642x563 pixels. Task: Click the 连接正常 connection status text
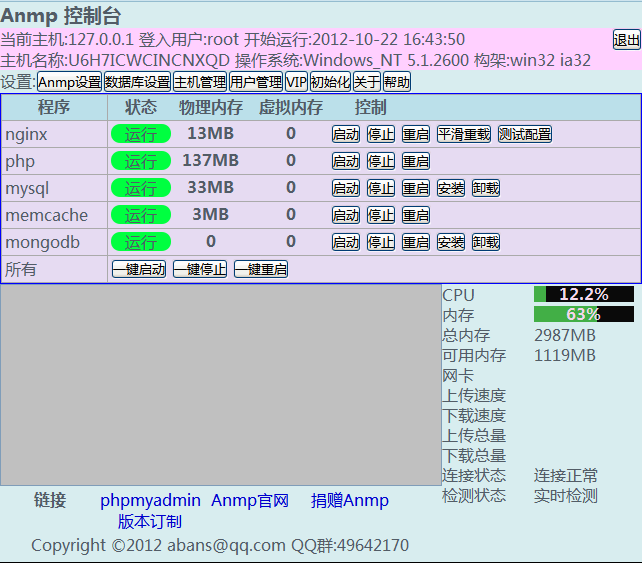pos(565,476)
